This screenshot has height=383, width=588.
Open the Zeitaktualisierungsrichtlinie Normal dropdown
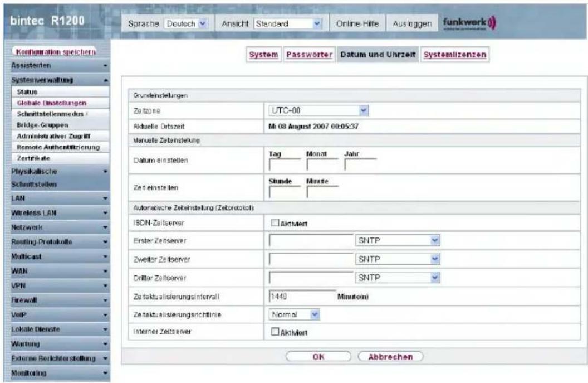point(295,314)
